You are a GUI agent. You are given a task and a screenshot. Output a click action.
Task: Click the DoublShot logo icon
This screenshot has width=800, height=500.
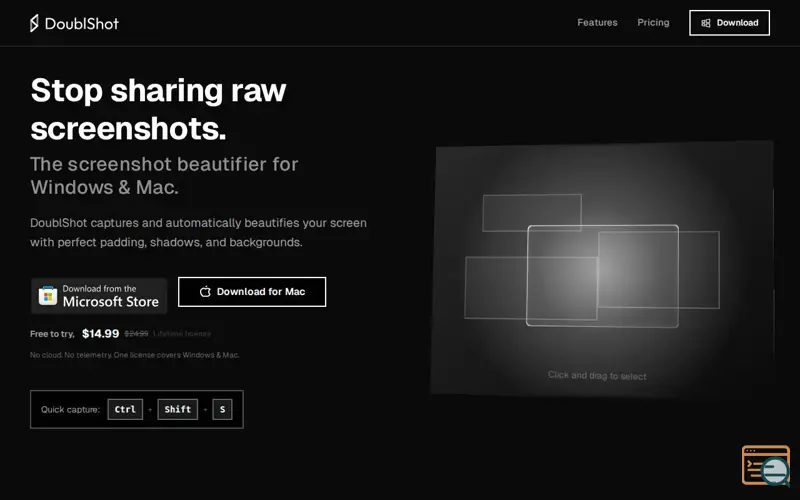34,23
